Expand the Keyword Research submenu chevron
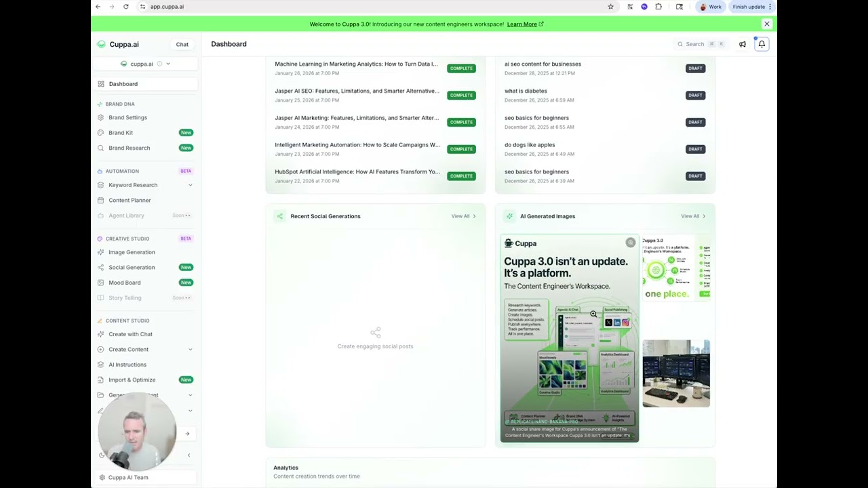The width and height of the screenshot is (868, 488). coord(190,185)
